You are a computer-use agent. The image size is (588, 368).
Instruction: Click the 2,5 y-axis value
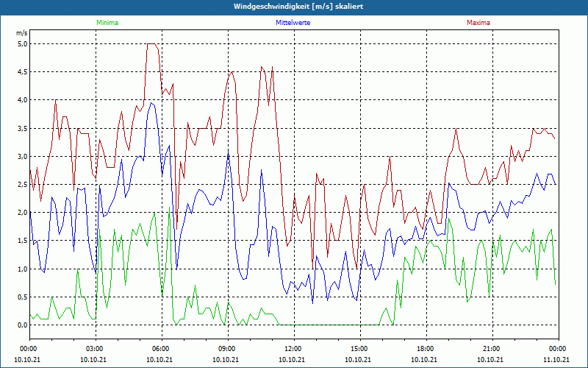pyautogui.click(x=23, y=185)
